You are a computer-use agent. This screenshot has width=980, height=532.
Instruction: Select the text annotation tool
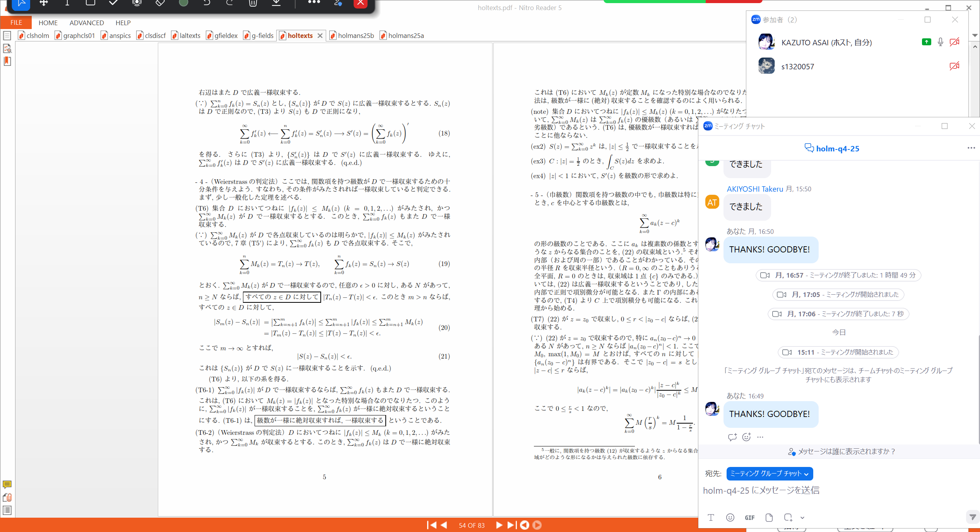(x=67, y=3)
